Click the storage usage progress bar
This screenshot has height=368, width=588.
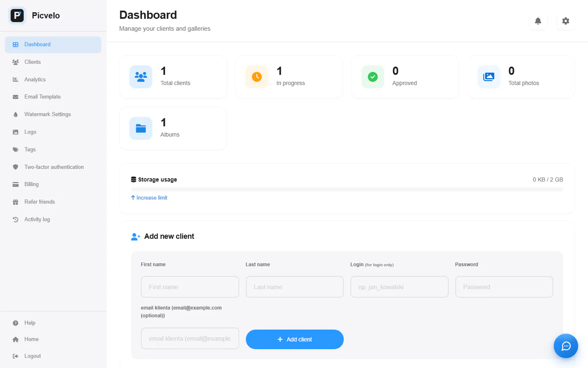point(347,189)
